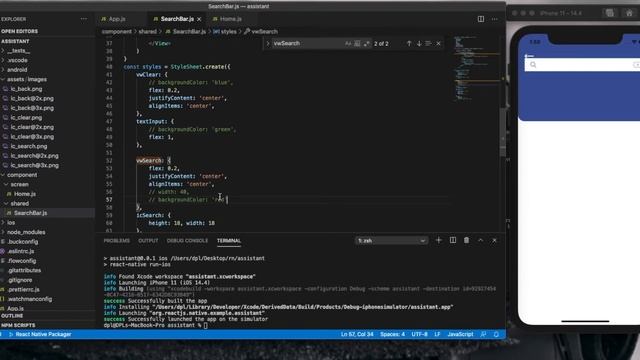Switch to the DEBUG CONSOLE tab
640x360 pixels.
[x=187, y=241]
